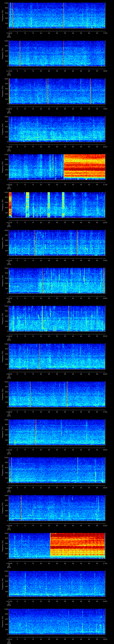Select the '4:32:00' start time label
This screenshot has height=644, width=114.
[x=9, y=639]
